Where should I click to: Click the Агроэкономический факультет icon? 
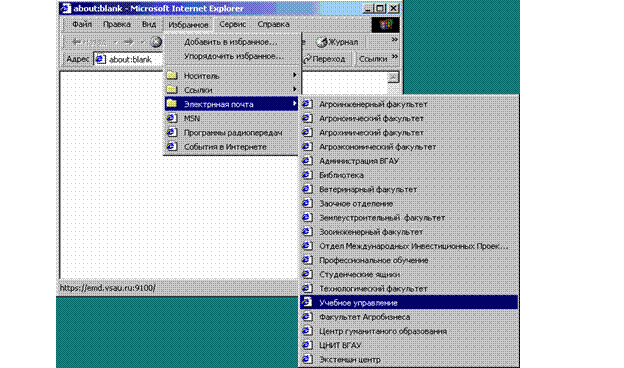click(307, 146)
